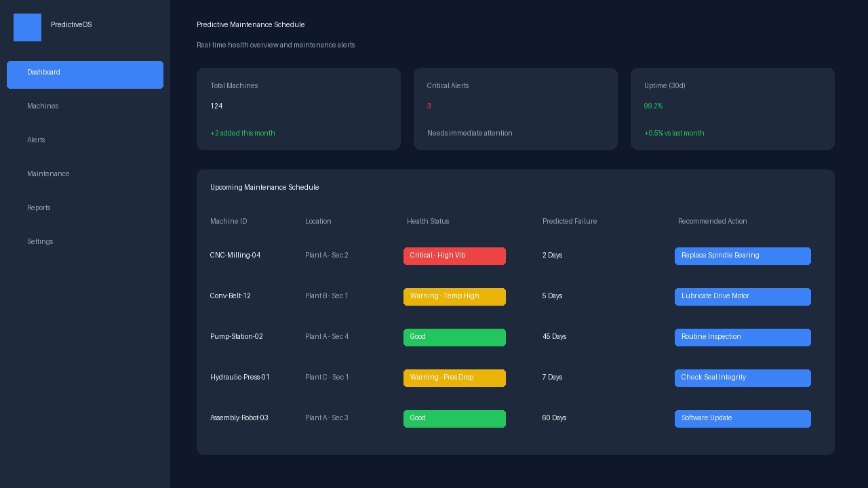Open the Maintenance section
868x488 pixels.
tap(48, 174)
